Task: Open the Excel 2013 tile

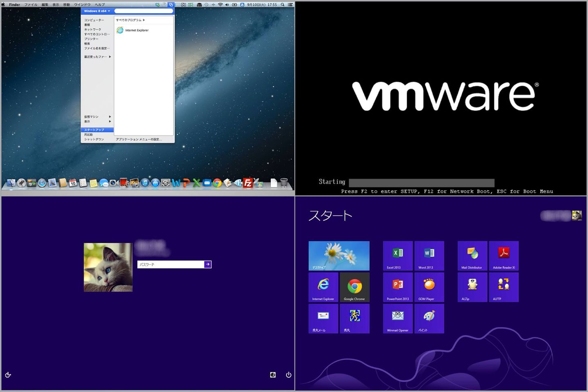Action: point(398,256)
